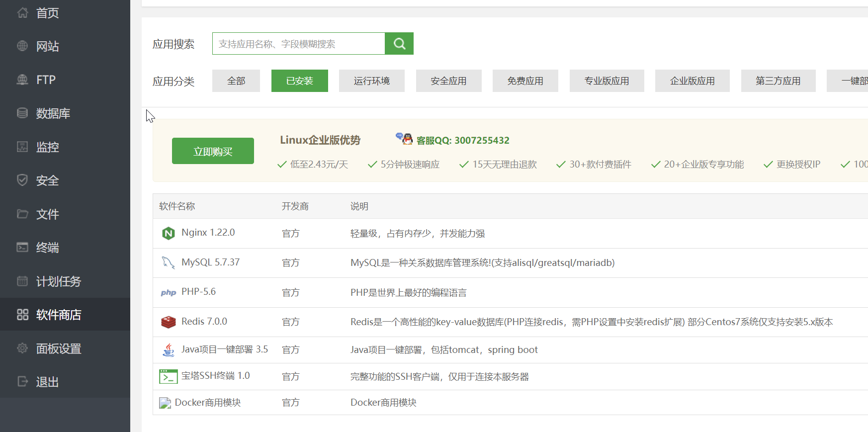Click 低至2.43元/天 benefit text

tap(319, 165)
